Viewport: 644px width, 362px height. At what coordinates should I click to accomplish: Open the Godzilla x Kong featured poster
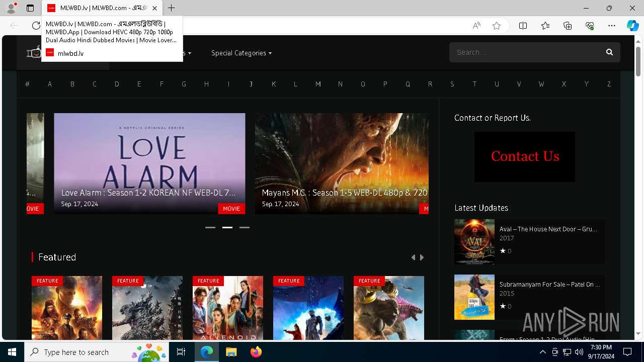coord(389,308)
